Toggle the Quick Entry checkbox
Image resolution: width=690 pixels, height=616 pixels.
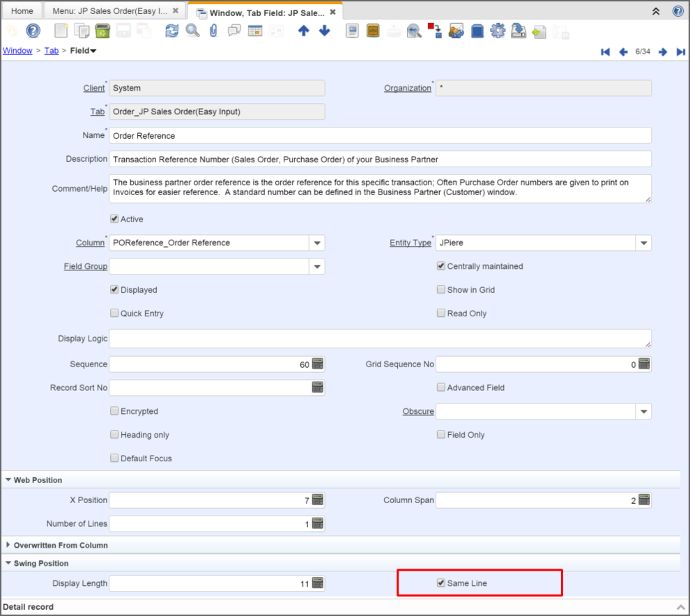tap(114, 314)
